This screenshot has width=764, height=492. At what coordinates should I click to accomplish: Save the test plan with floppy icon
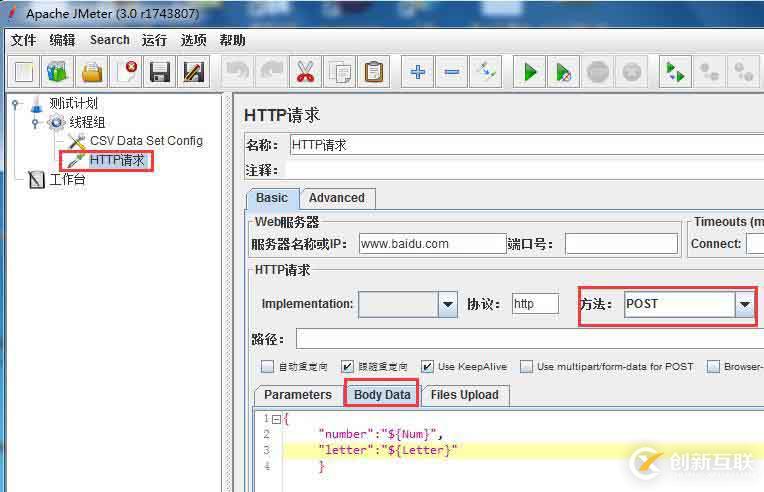point(160,72)
